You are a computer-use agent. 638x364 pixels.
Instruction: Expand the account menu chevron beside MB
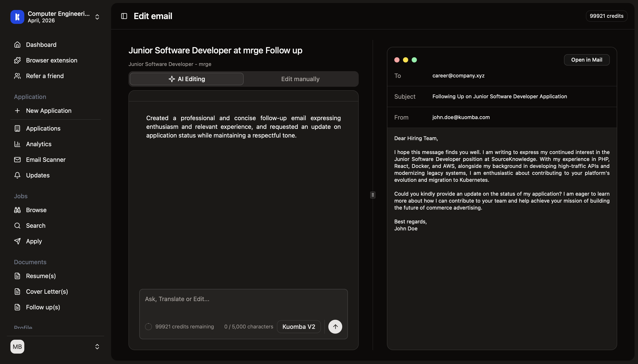point(97,346)
